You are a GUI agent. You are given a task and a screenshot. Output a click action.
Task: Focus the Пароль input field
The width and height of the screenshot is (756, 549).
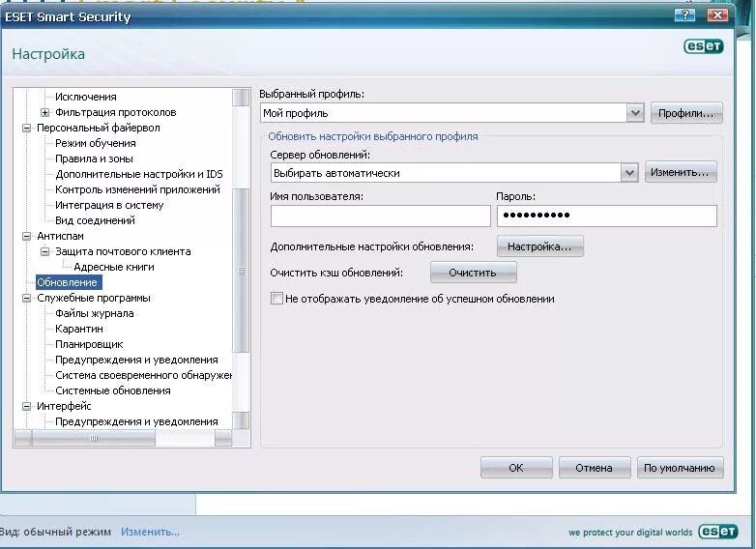606,216
